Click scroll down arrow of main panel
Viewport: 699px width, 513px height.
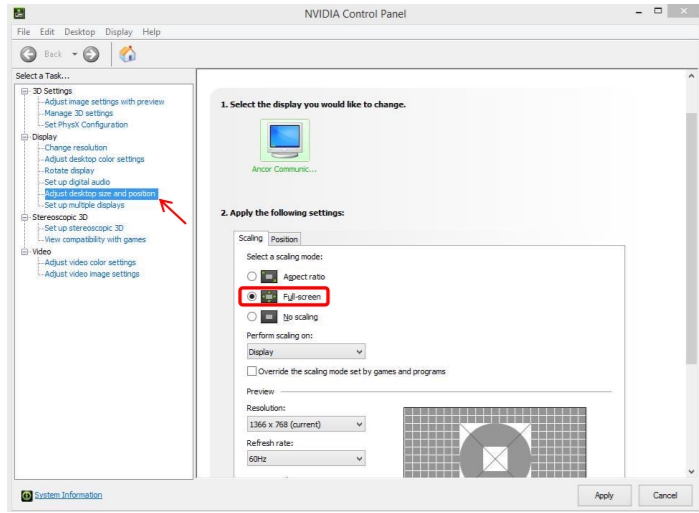click(x=691, y=472)
